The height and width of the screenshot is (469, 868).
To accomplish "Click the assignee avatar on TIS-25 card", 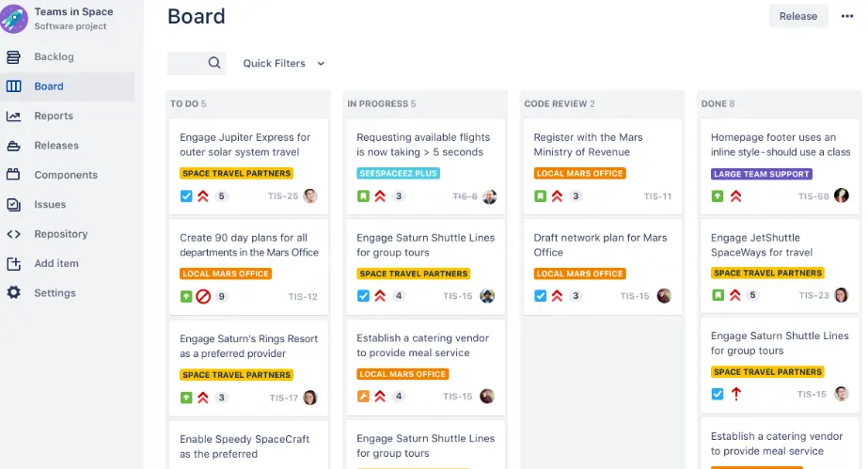I will click(309, 196).
